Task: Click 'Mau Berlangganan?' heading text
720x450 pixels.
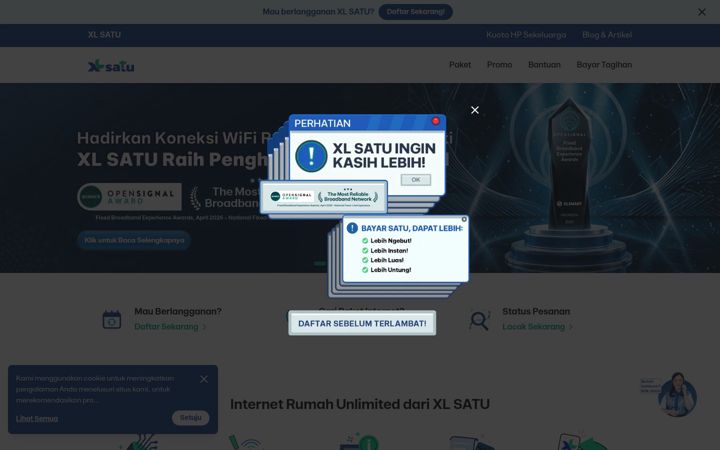Action: click(x=178, y=311)
